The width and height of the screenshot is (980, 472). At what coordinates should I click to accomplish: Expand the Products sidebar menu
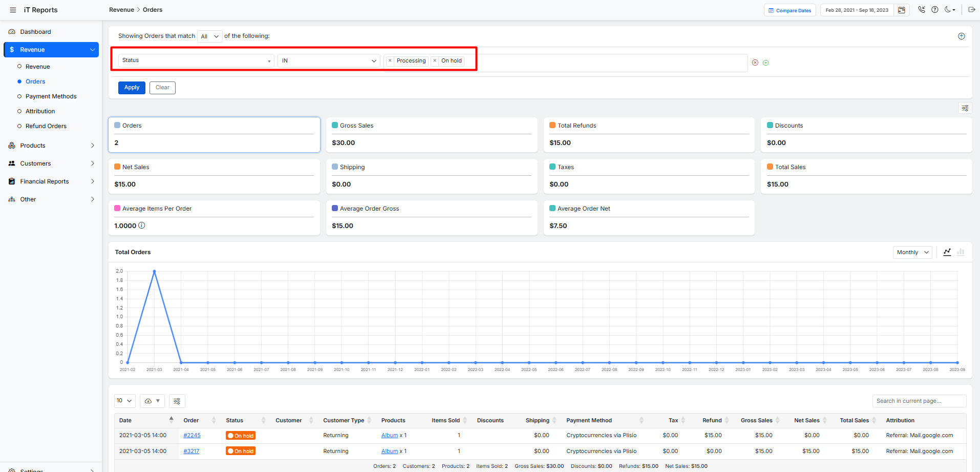pos(51,146)
